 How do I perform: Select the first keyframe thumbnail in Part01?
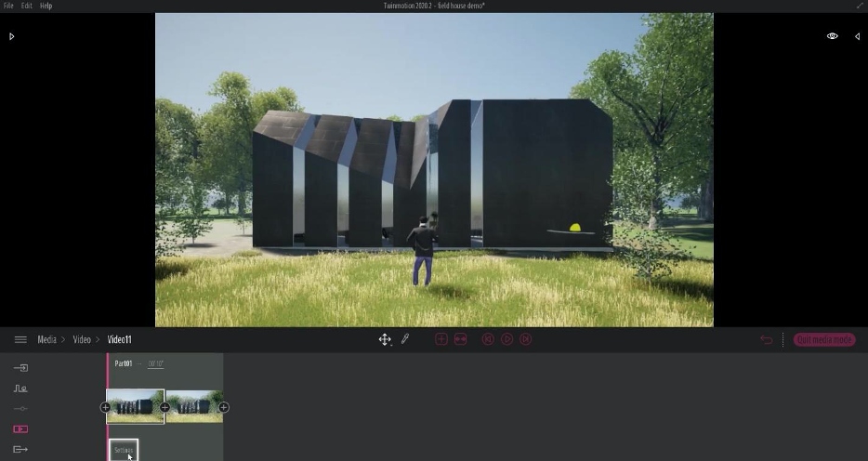click(136, 407)
